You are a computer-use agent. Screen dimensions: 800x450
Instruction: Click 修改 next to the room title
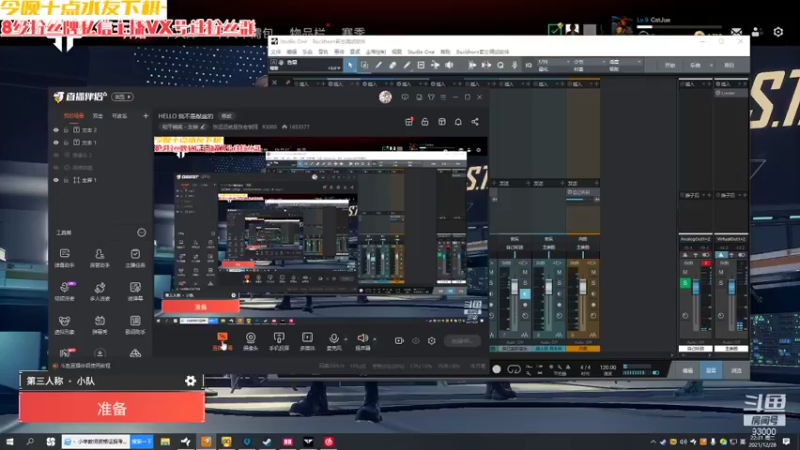227,116
